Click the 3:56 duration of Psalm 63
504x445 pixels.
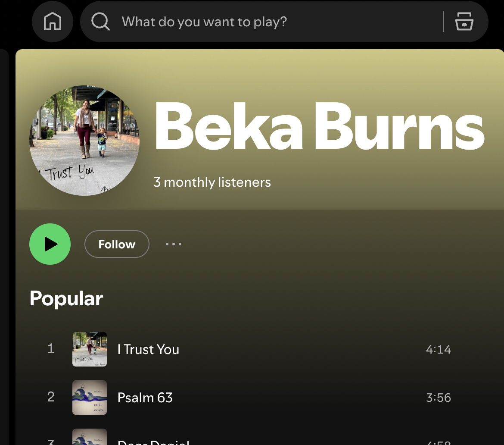pyautogui.click(x=439, y=398)
